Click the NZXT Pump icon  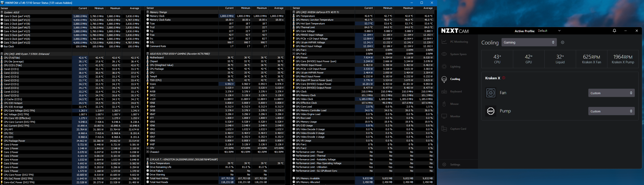491,111
